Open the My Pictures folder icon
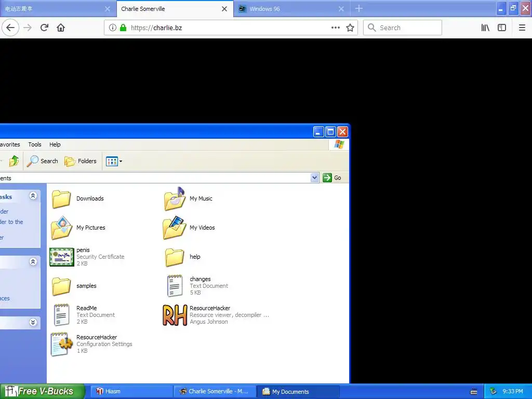This screenshot has height=399, width=532. pyautogui.click(x=61, y=228)
